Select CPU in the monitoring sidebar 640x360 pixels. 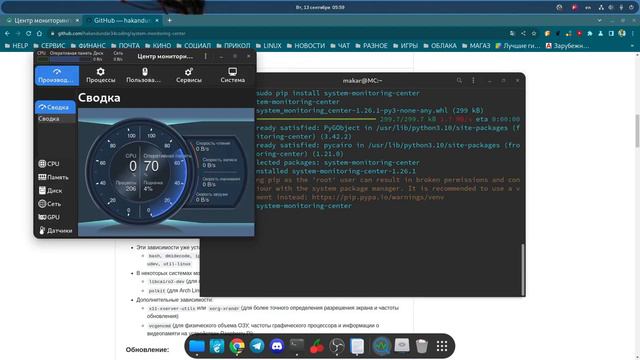[x=49, y=164]
